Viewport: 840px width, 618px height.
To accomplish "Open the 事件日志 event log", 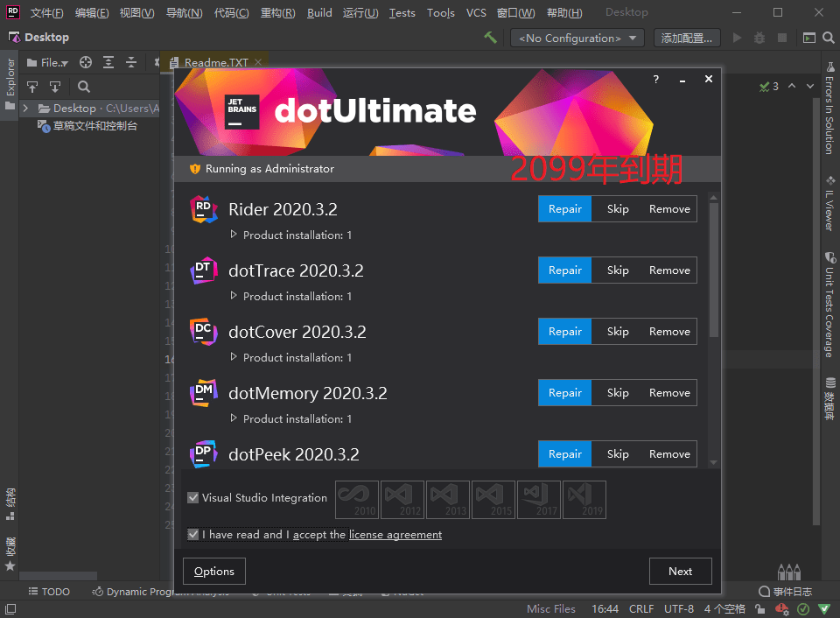I will click(786, 592).
